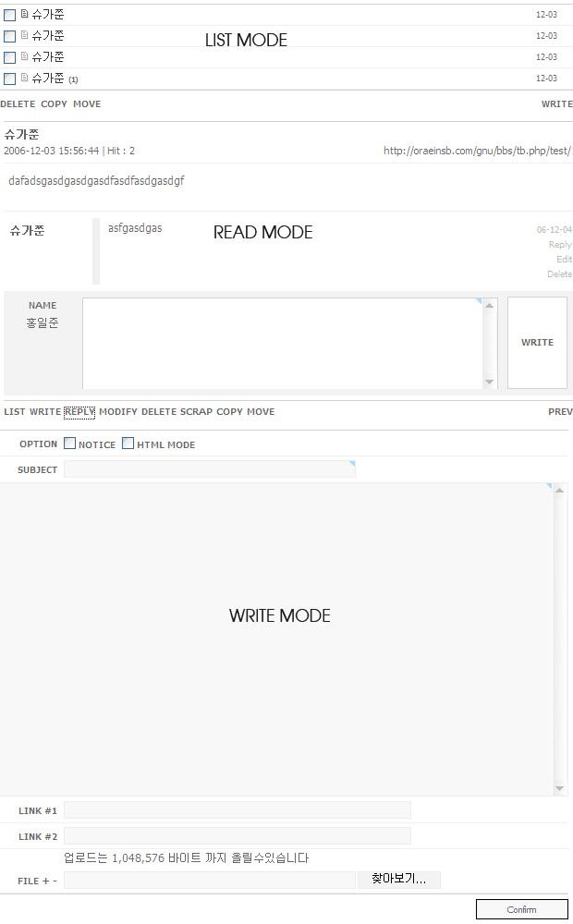Viewport: 573px width, 924px height.
Task: Click the comment scrollbar down arrow
Action: (489, 382)
